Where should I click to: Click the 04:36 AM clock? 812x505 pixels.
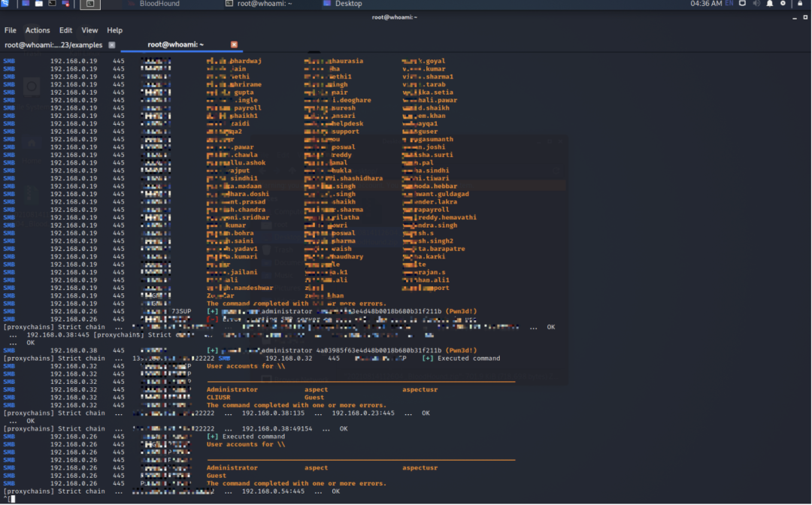[x=706, y=4]
